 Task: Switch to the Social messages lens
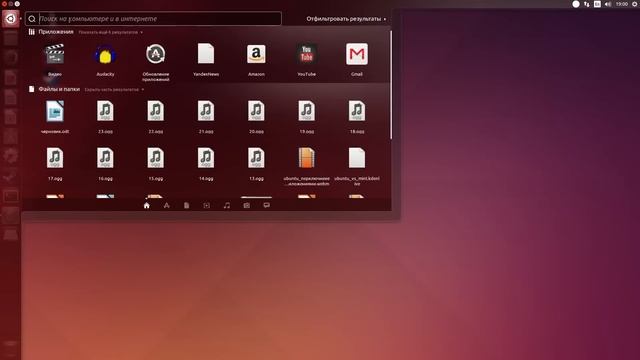[x=267, y=205]
